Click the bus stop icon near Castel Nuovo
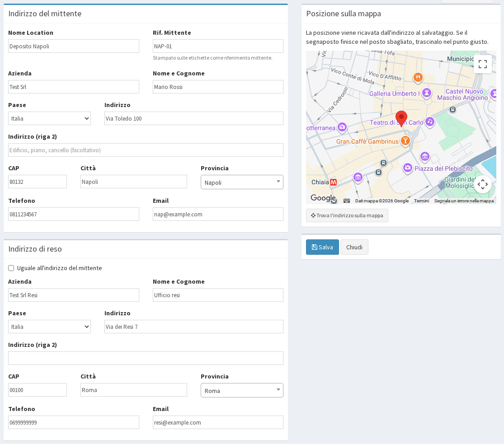Screen dimensions: 504x444 452,110
